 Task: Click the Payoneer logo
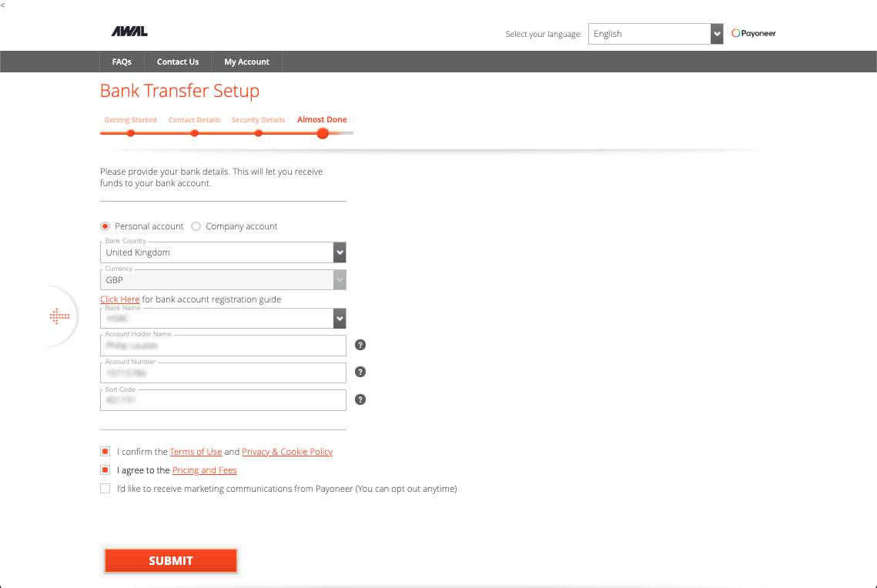754,34
